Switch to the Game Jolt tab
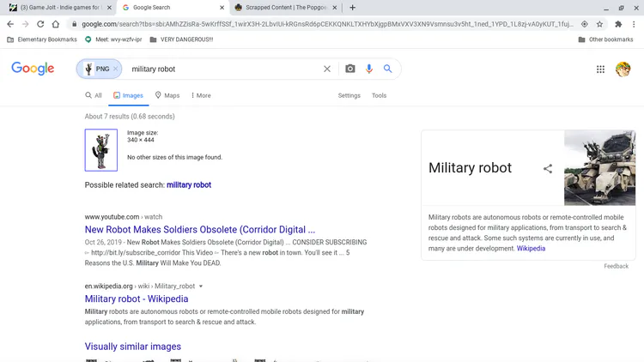This screenshot has width=644, height=362. tap(59, 8)
